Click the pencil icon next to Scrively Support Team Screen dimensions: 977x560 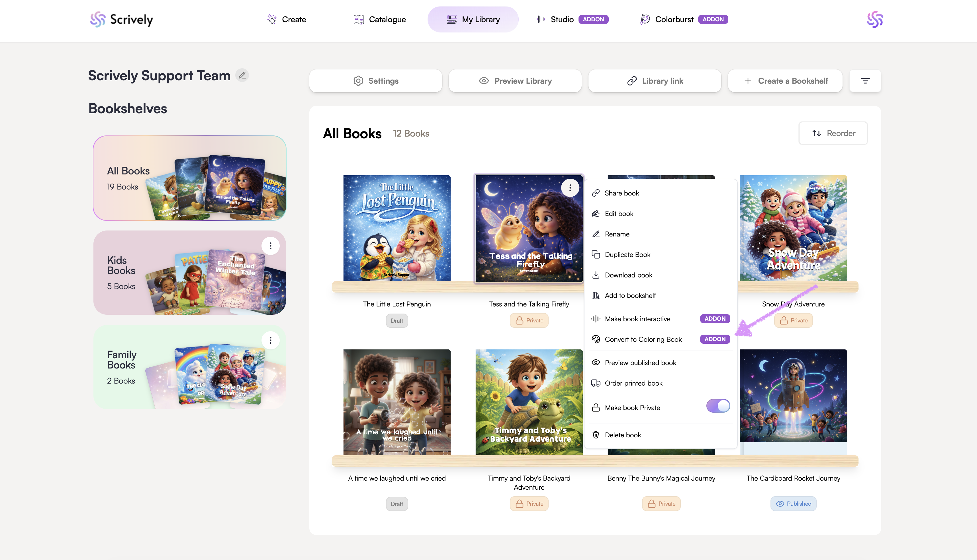242,75
